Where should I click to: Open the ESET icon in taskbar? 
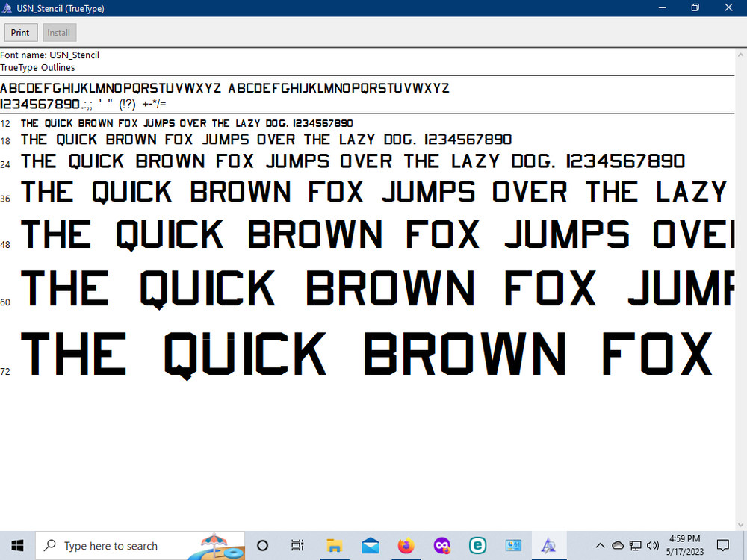(477, 546)
